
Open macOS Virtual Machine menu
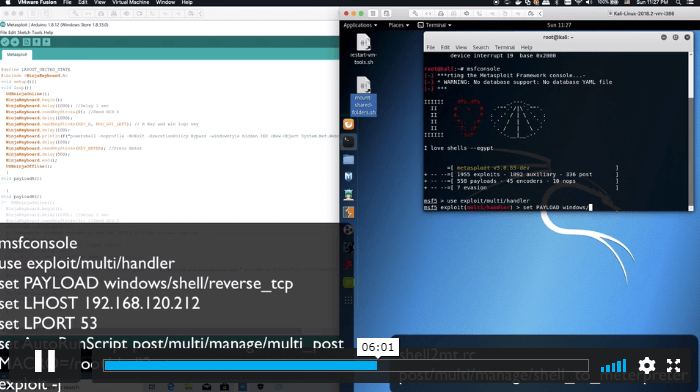tap(130, 2)
